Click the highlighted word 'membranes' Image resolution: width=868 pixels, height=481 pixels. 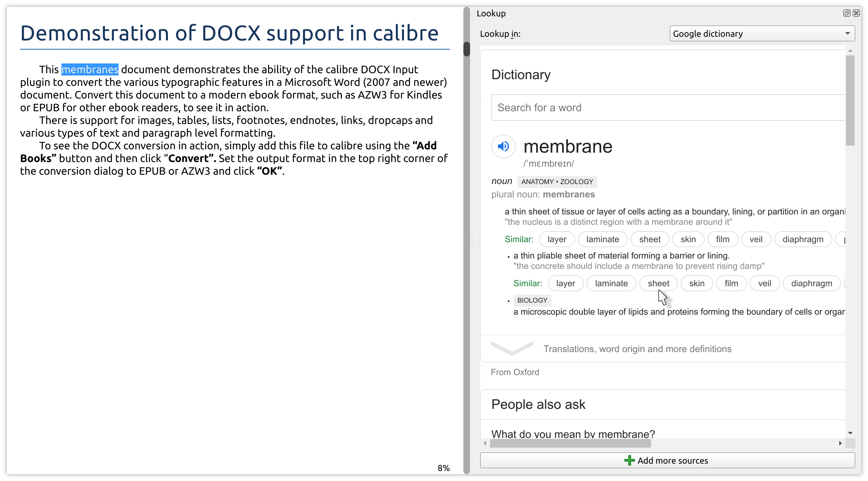click(89, 69)
